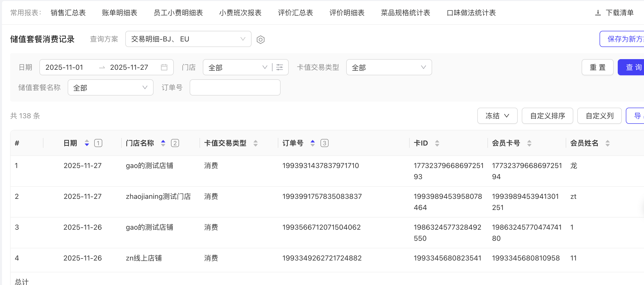Click the store filter sliders icon
Screen dimensions: 644x285
pos(280,67)
